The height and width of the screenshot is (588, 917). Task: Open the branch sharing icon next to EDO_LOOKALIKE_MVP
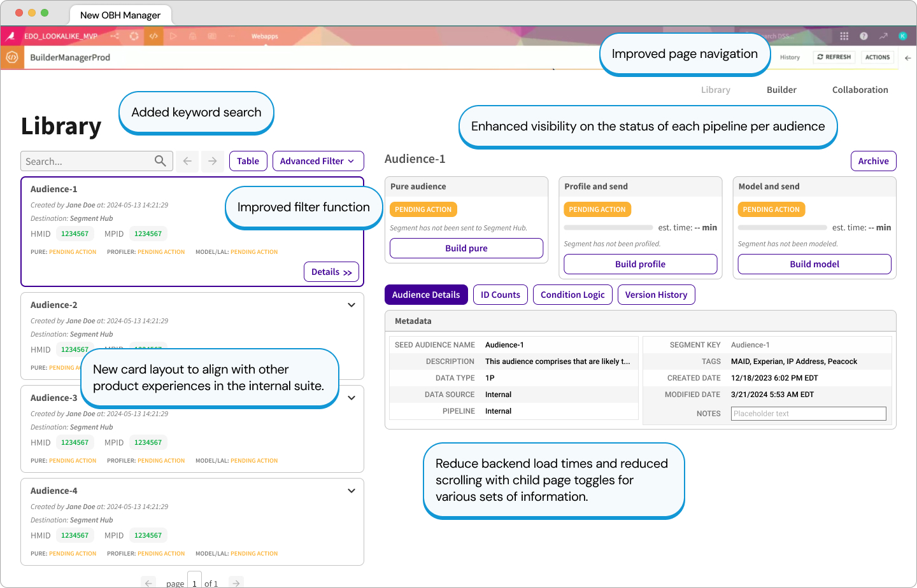[x=117, y=36]
